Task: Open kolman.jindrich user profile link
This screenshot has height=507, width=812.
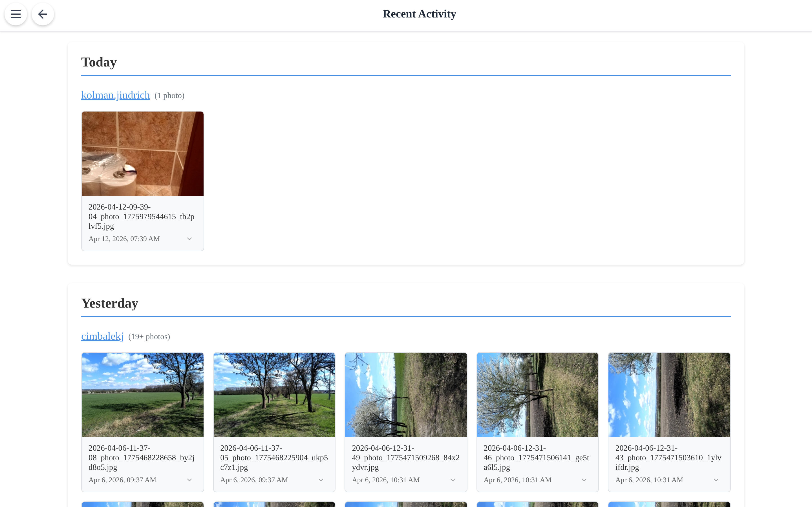Action: (x=115, y=95)
